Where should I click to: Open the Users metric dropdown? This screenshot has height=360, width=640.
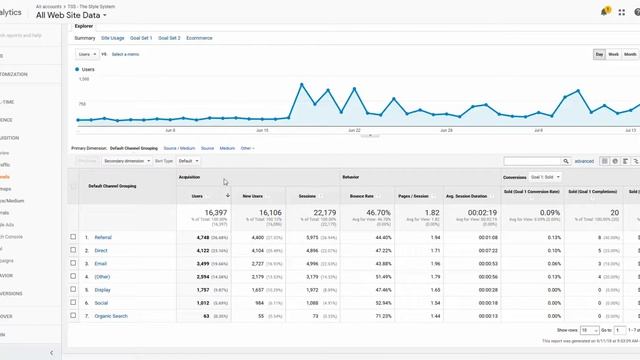point(87,54)
